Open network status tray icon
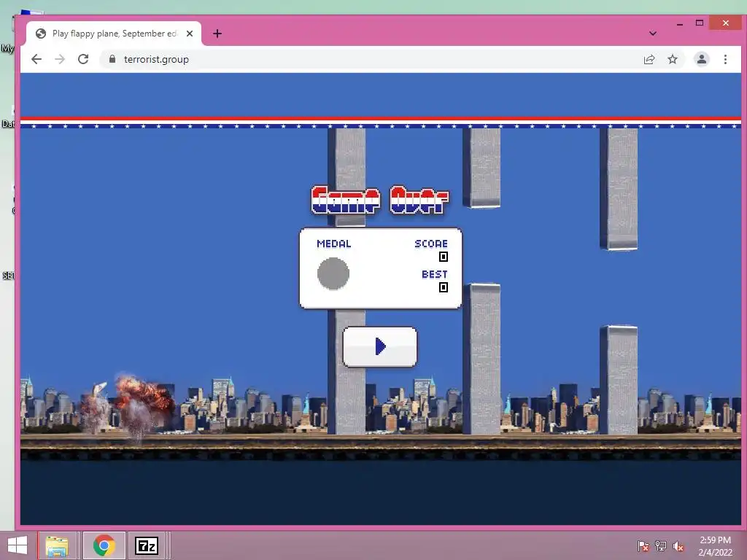747x560 pixels. [x=661, y=546]
